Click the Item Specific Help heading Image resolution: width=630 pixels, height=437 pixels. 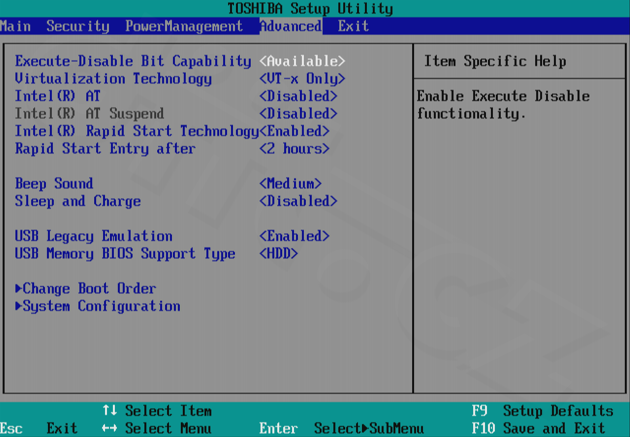coord(495,61)
